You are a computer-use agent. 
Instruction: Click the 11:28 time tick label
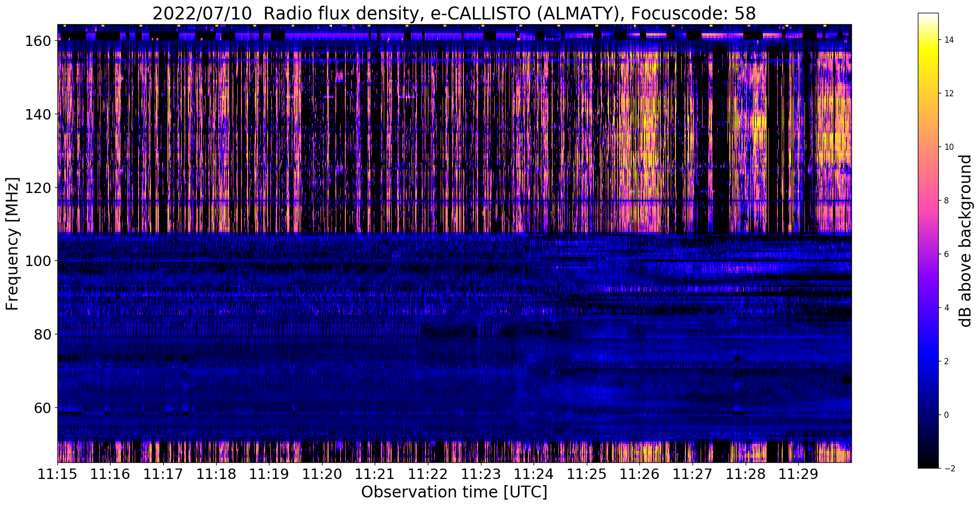pyautogui.click(x=746, y=474)
